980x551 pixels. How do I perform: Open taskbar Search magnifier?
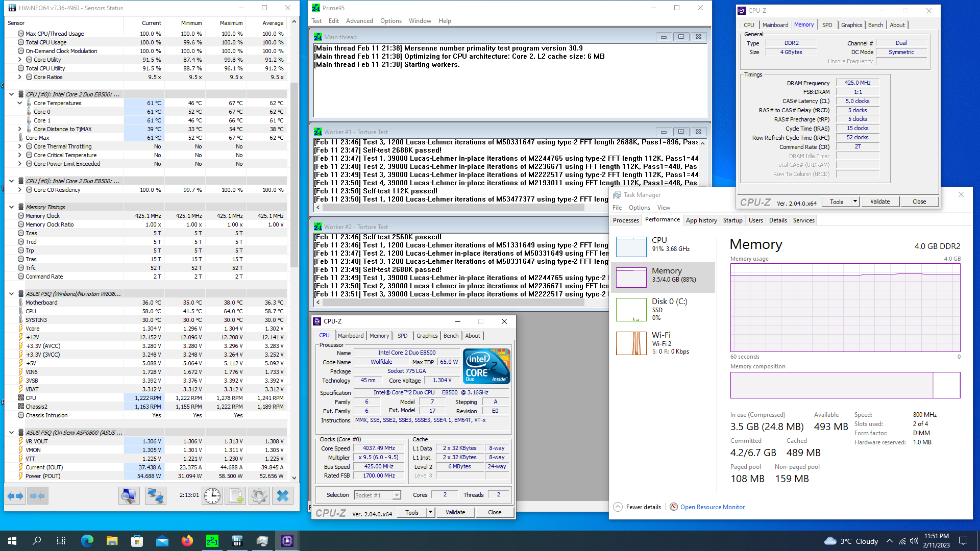[x=37, y=541]
